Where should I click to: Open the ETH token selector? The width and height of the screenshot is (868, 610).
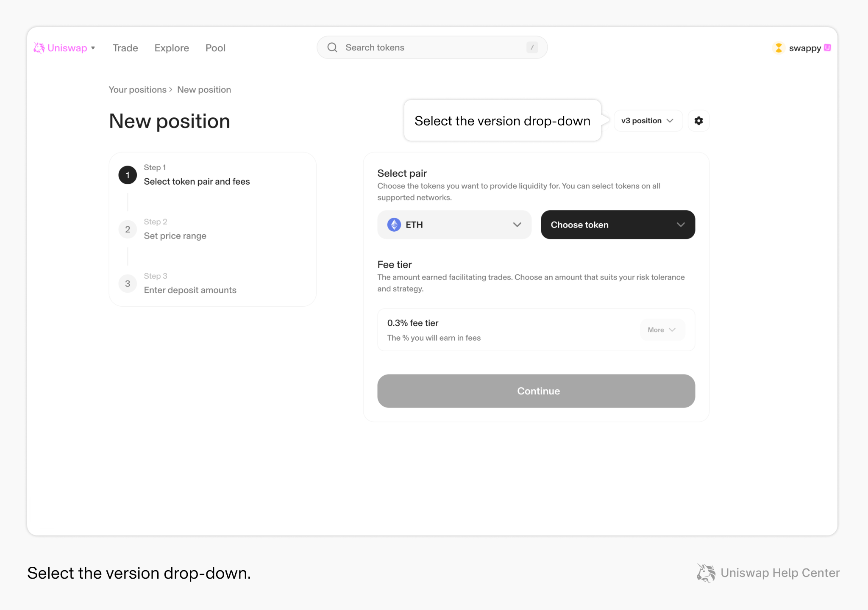[x=454, y=225]
